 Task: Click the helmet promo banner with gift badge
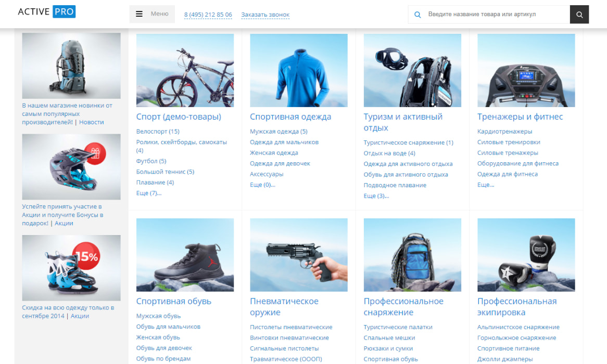[x=71, y=167]
